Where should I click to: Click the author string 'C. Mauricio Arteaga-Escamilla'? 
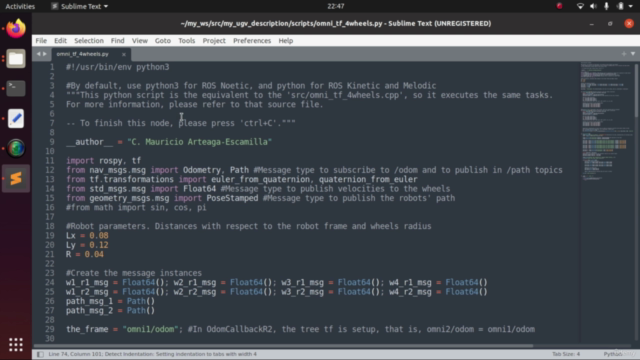pyautogui.click(x=200, y=142)
